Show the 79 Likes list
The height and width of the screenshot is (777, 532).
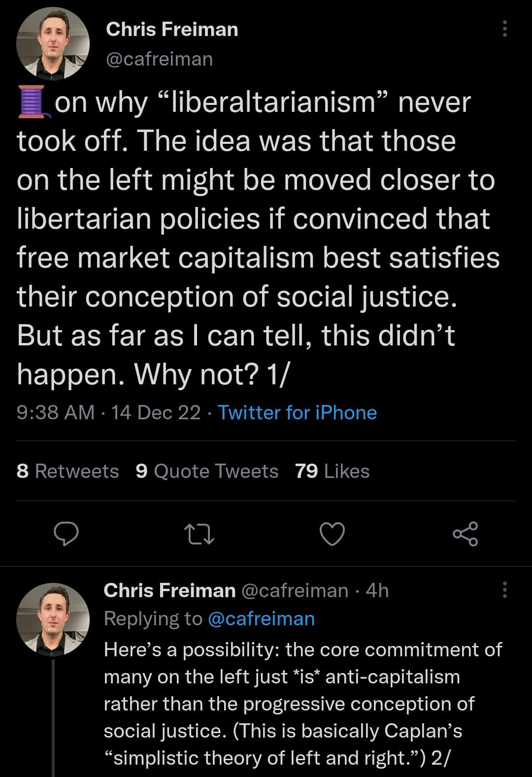(332, 471)
